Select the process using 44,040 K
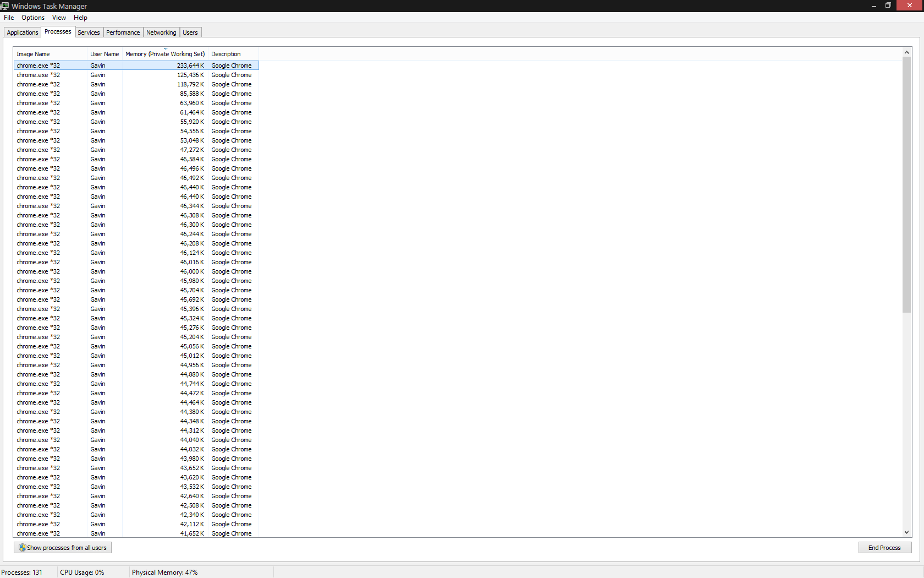The width and height of the screenshot is (924, 578). click(x=136, y=440)
